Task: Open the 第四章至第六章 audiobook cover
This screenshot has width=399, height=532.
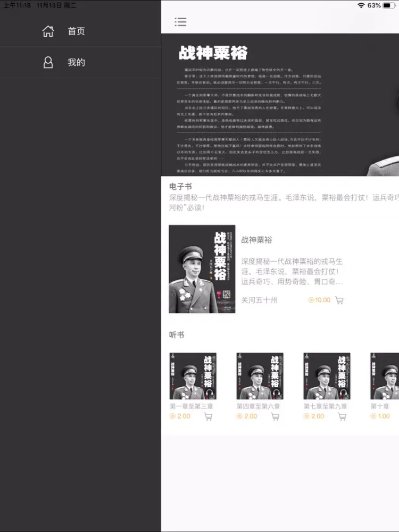Action: [260, 376]
